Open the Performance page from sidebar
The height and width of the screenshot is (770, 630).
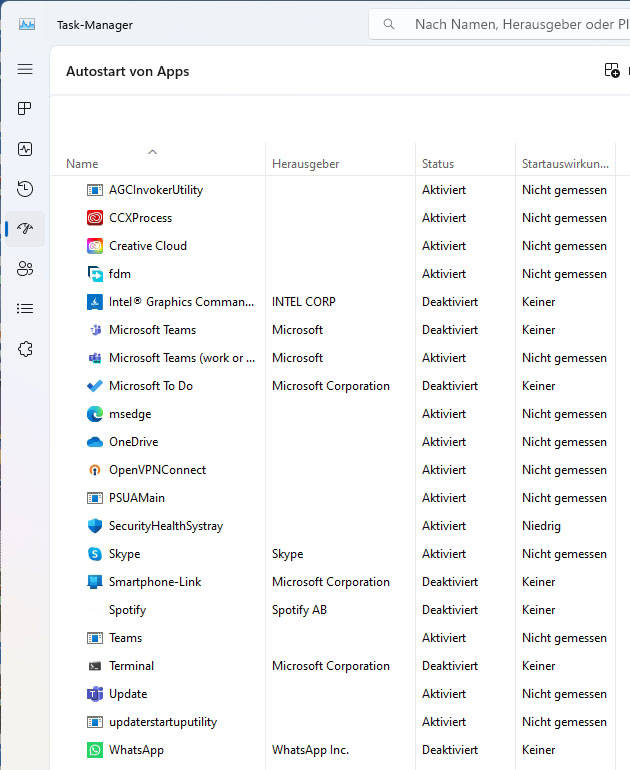[x=25, y=149]
